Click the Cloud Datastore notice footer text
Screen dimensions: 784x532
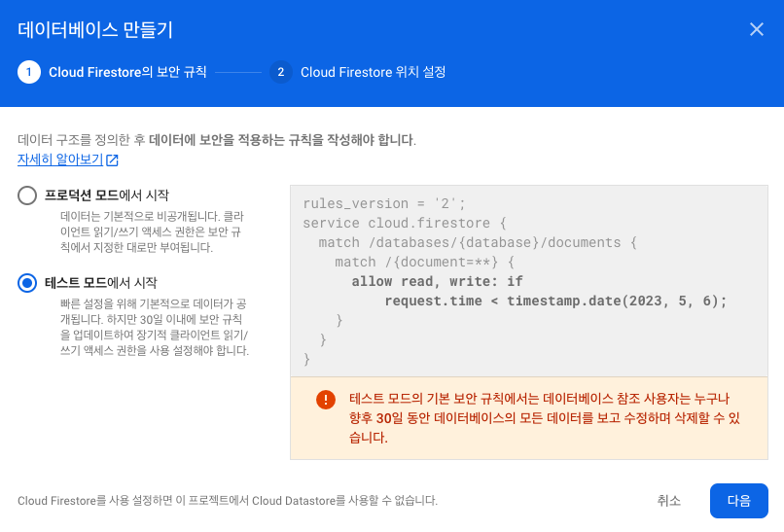click(x=228, y=501)
